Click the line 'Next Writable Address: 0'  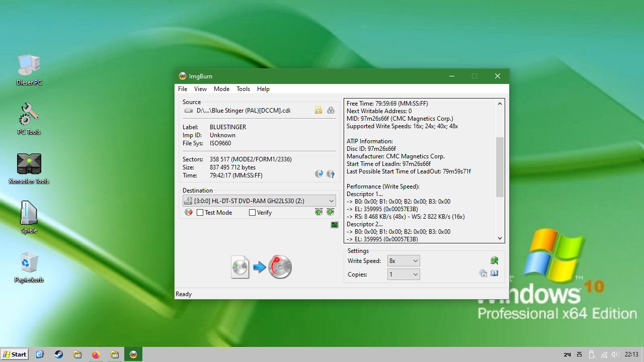pos(379,111)
